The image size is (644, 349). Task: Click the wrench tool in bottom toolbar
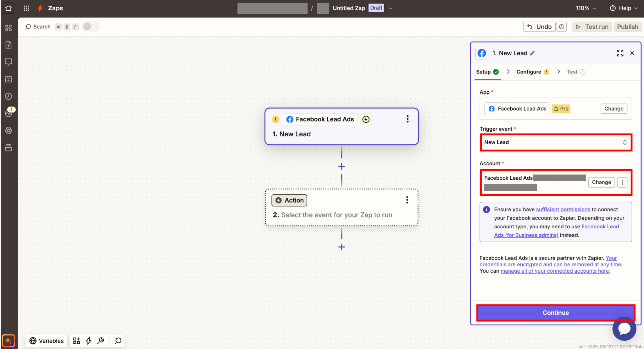coord(101,341)
